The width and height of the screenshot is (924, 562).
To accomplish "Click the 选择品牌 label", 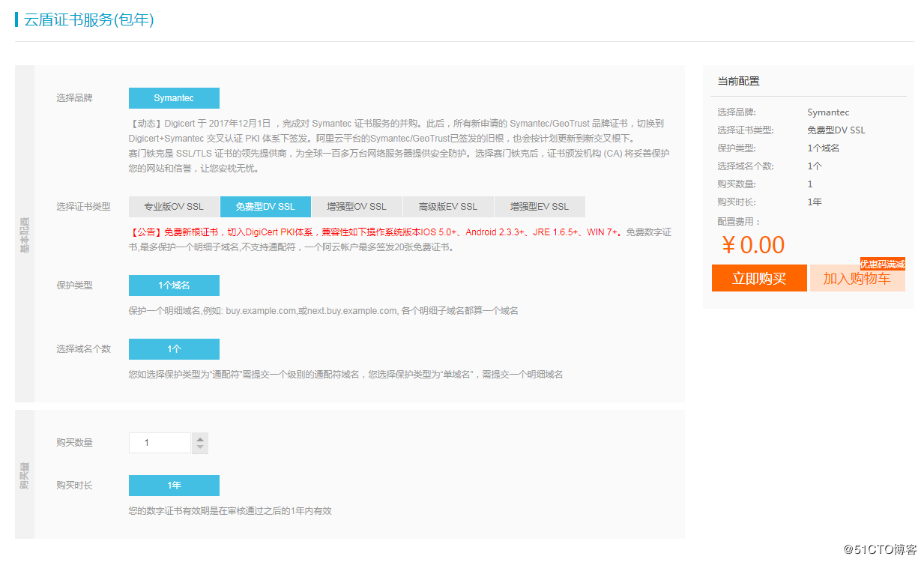I will [x=74, y=98].
